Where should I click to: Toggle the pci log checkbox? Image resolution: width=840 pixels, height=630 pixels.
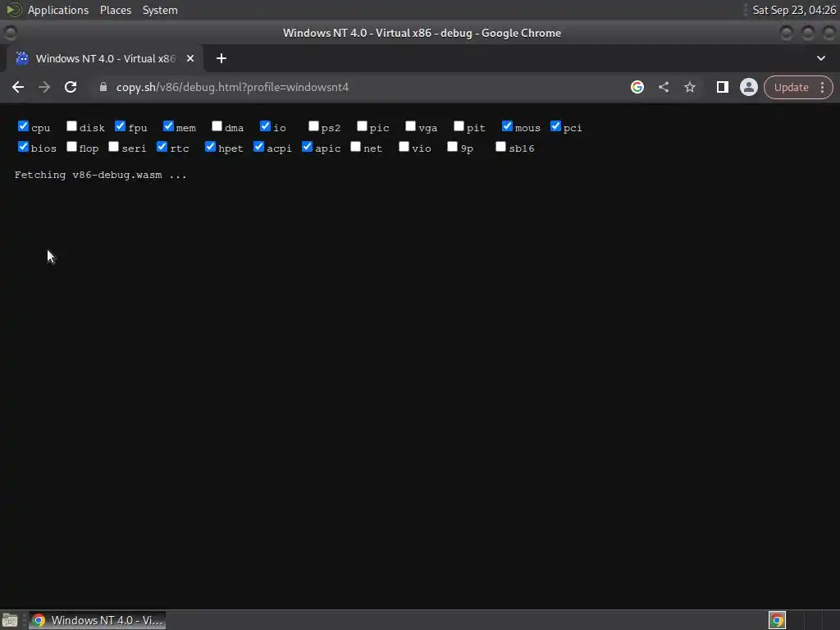(x=555, y=126)
